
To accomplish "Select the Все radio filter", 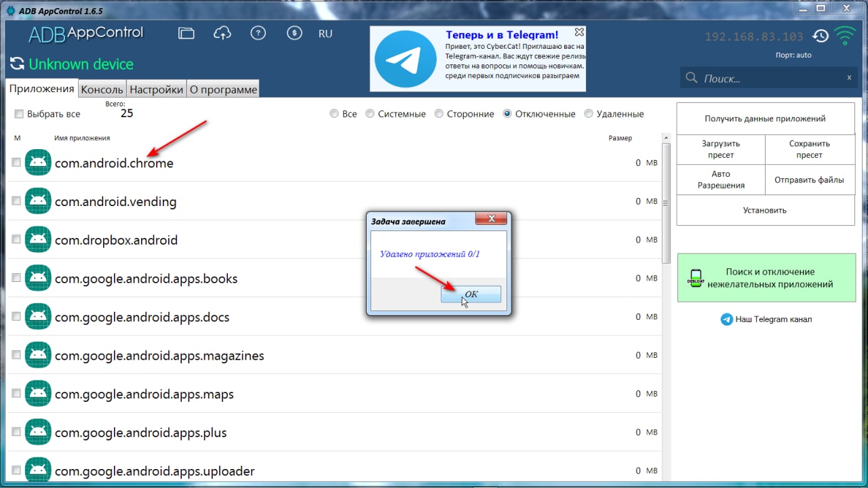I will coord(334,114).
